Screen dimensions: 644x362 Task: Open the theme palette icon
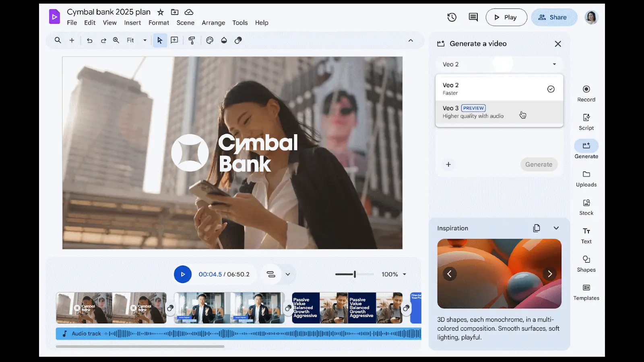(210, 40)
